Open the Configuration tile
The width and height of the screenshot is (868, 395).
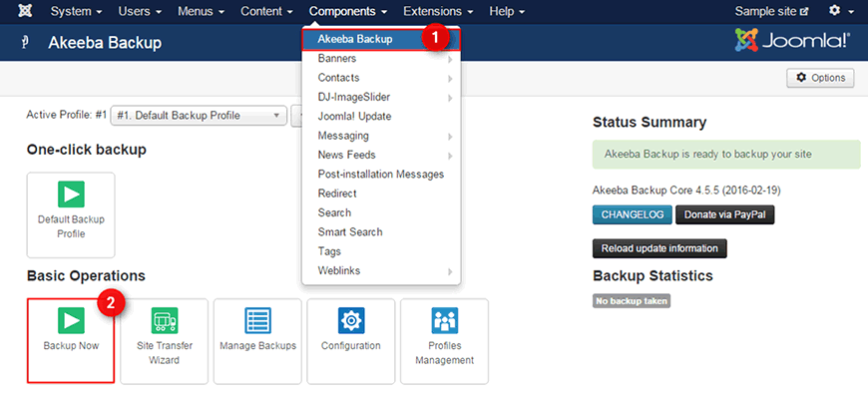(351, 341)
